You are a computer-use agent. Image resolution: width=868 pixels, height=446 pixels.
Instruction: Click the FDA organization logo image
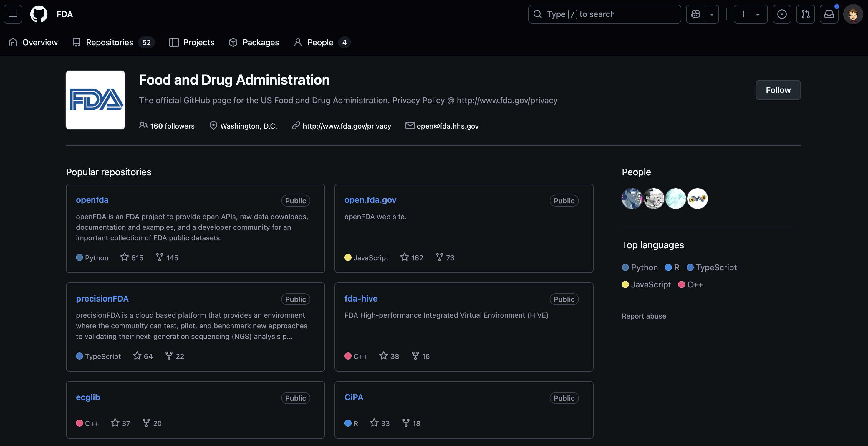(x=95, y=100)
